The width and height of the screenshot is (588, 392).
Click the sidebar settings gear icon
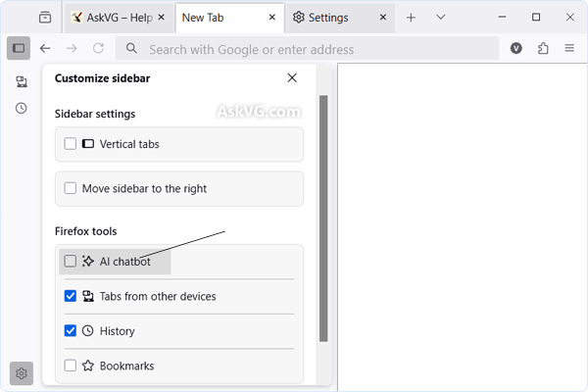click(x=21, y=372)
